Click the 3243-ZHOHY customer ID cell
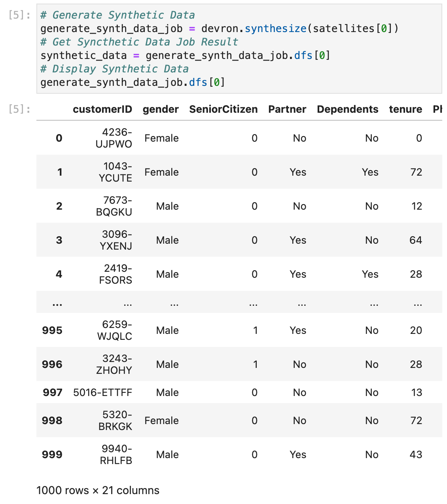Viewport: 447px width, 504px height. [x=114, y=364]
